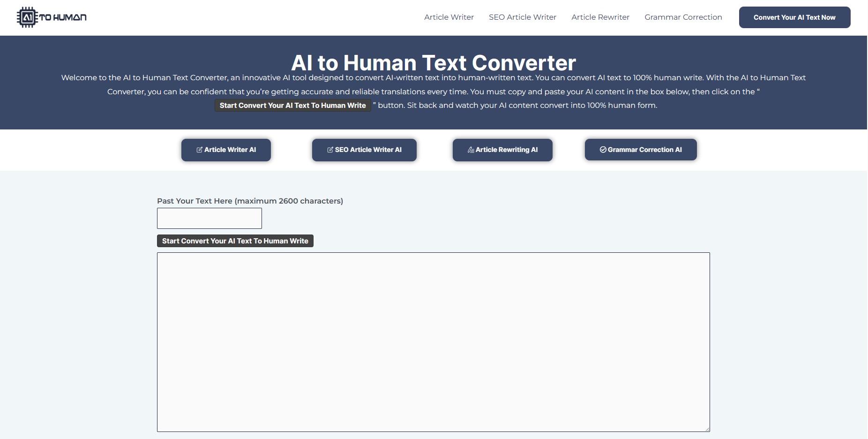Click the TO HUMAN logo text

63,17
